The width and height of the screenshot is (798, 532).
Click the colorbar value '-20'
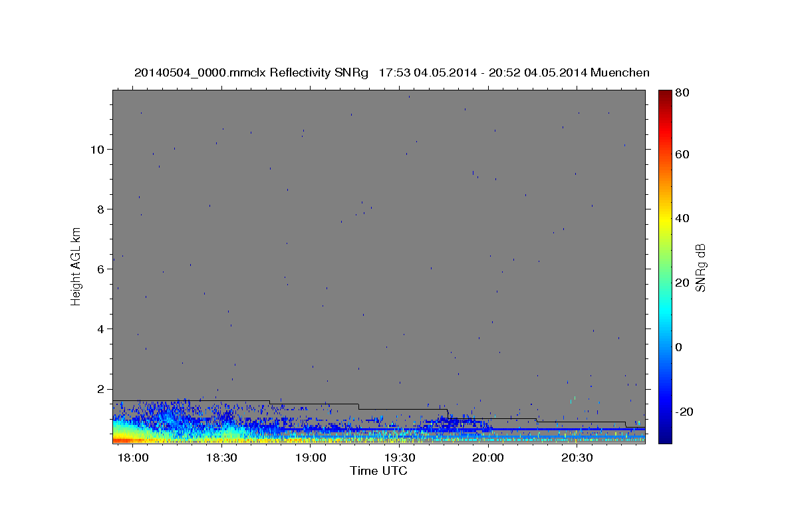click(x=684, y=412)
